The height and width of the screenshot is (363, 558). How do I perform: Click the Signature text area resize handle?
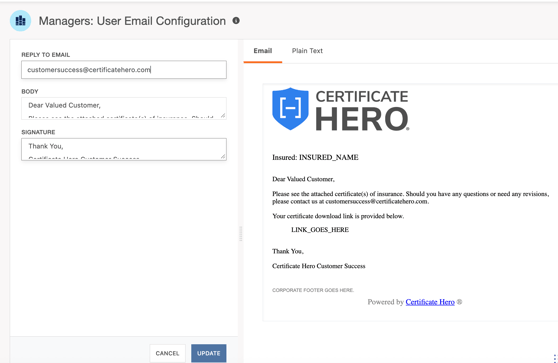coord(223,156)
